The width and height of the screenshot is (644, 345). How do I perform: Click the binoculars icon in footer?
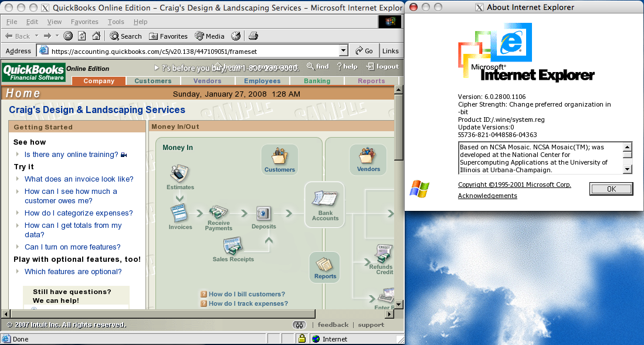299,325
